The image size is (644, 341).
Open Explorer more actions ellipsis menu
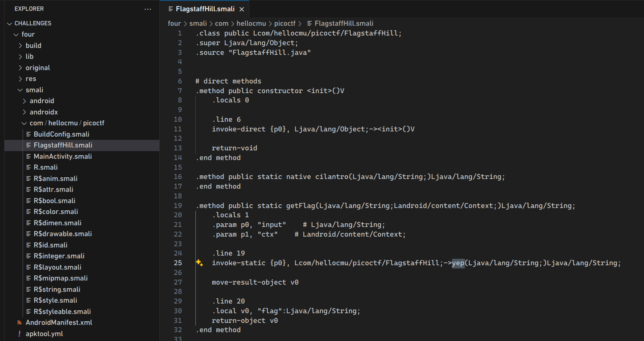(148, 9)
